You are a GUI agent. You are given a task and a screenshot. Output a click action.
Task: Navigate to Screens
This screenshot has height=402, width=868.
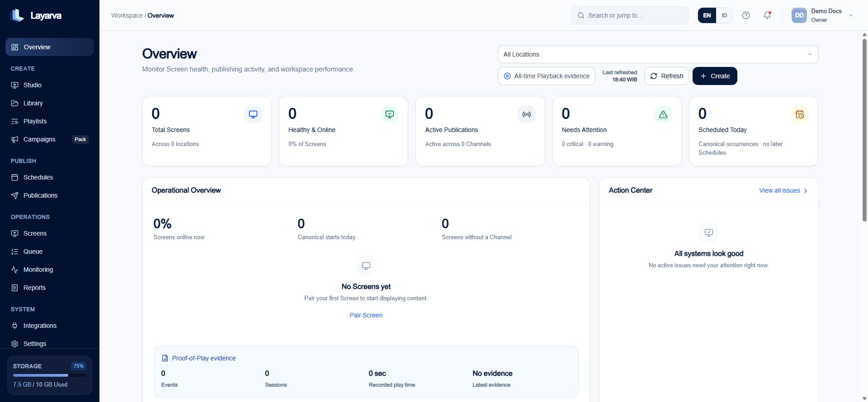50,233
